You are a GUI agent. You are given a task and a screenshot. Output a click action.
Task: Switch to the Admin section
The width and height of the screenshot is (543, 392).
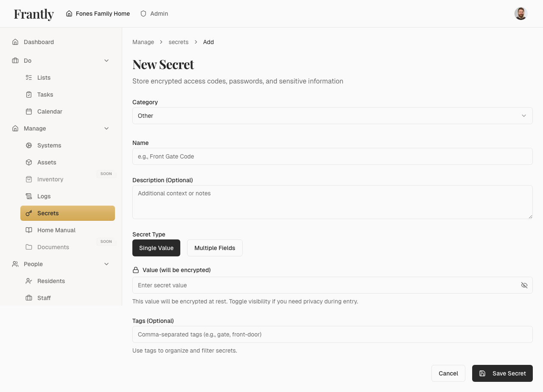(154, 13)
